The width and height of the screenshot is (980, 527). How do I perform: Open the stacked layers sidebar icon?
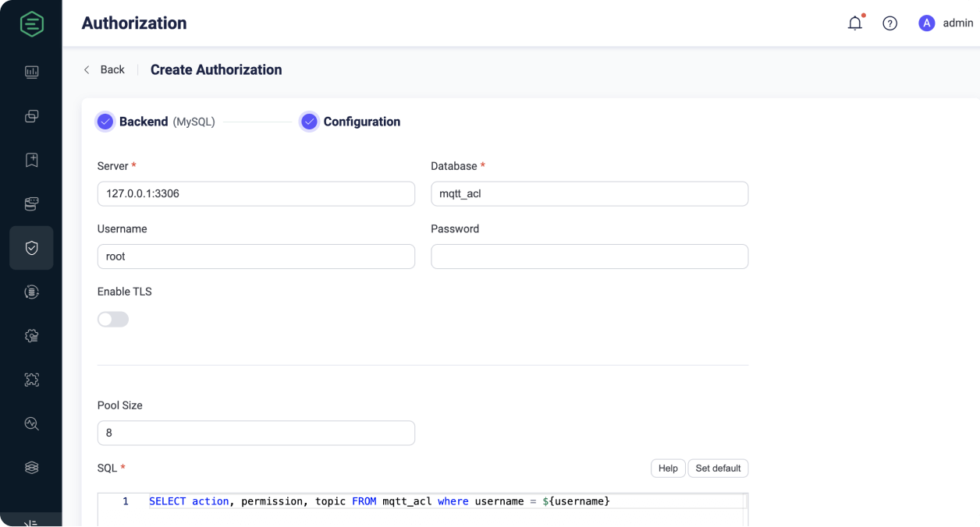31,468
